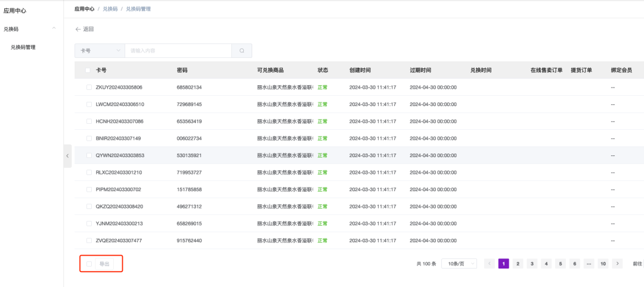
Task: Check the row RLXC202403301210
Action: 89,173
